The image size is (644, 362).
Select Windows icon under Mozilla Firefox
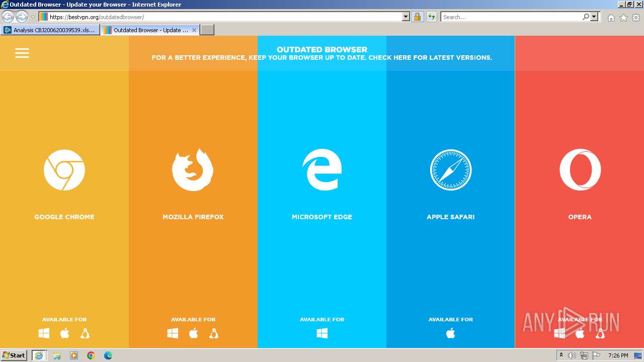[x=173, y=333]
